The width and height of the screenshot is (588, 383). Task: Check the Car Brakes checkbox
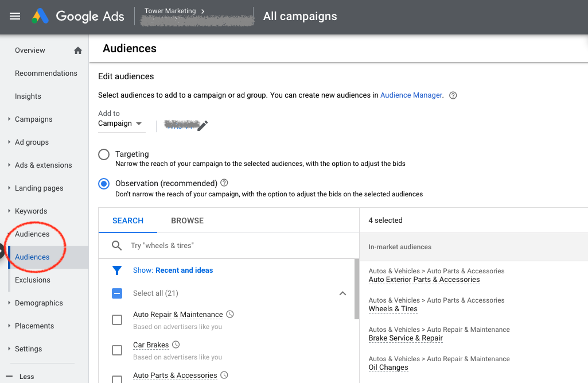coord(117,350)
